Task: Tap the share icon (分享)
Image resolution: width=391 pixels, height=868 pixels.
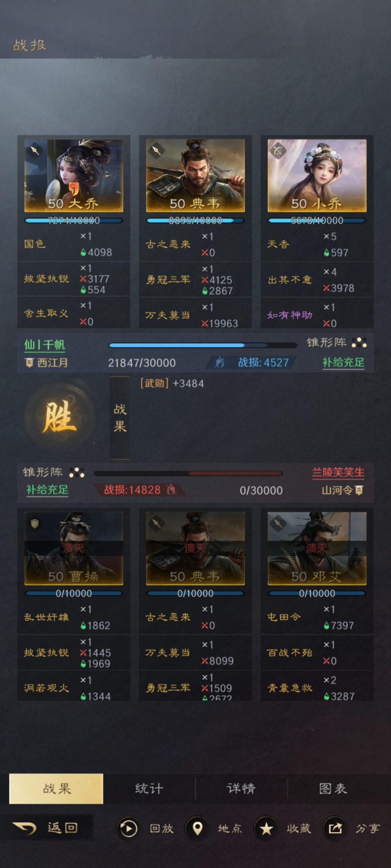Action: [335, 828]
